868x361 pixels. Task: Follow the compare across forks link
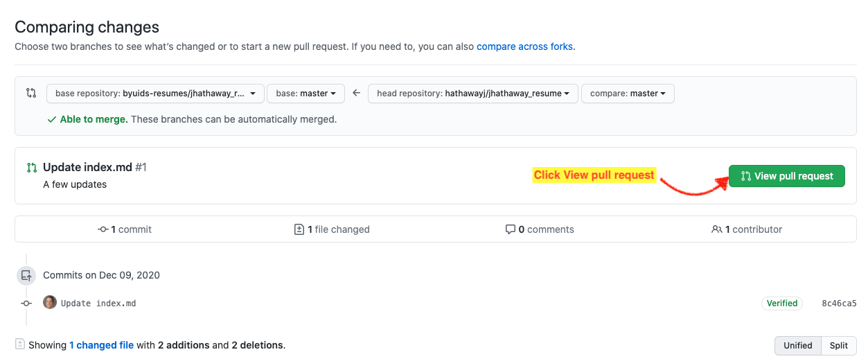pos(524,46)
